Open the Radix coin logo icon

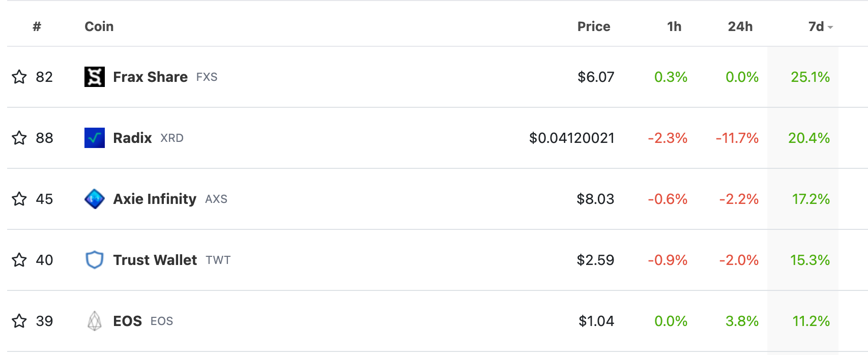(x=95, y=138)
